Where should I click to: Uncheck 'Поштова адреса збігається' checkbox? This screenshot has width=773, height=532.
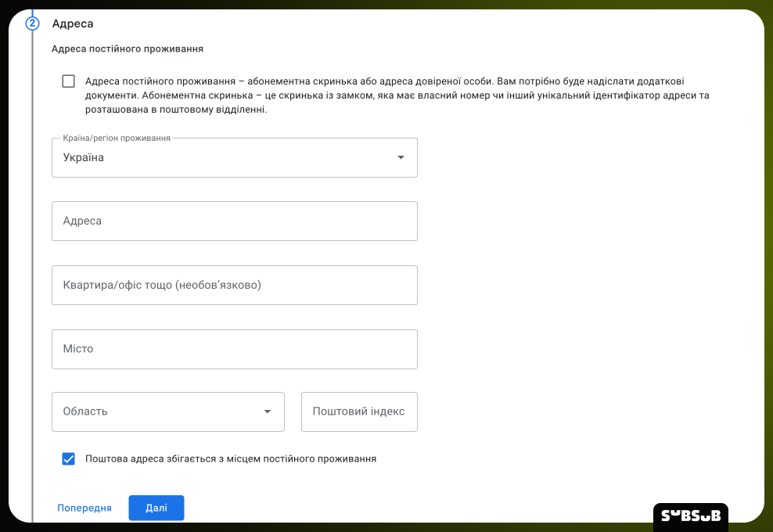(69, 459)
